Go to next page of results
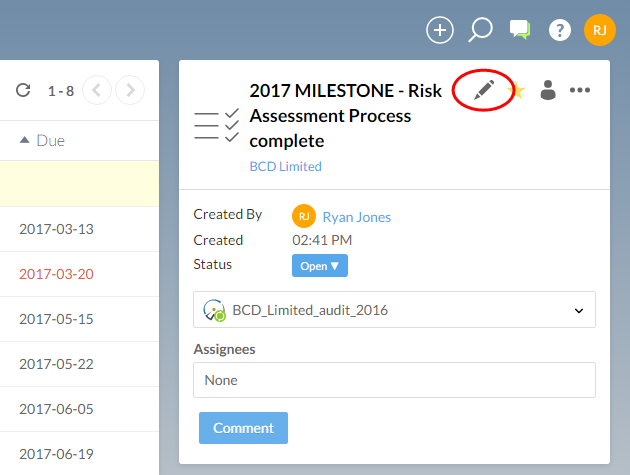 pyautogui.click(x=130, y=91)
